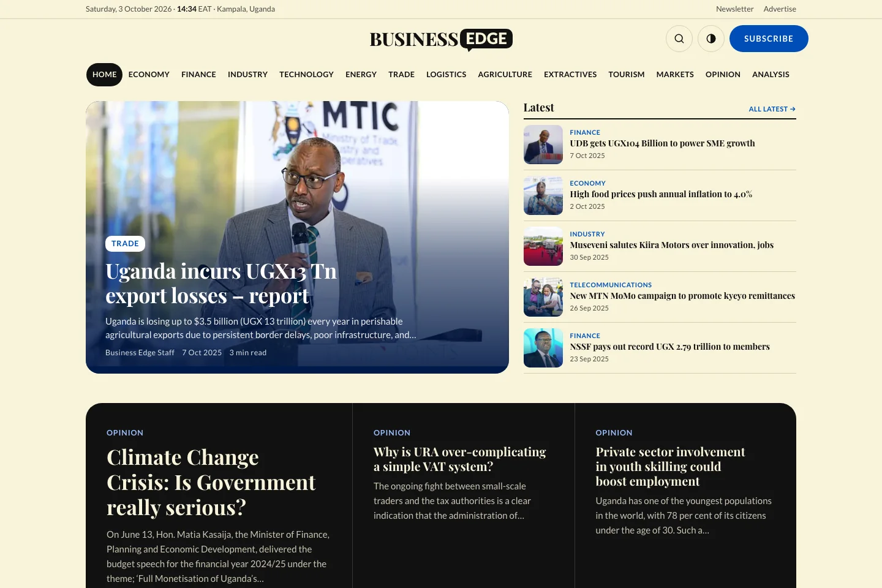
Task: Open the MTN MoMo campaign article
Action: tap(682, 296)
